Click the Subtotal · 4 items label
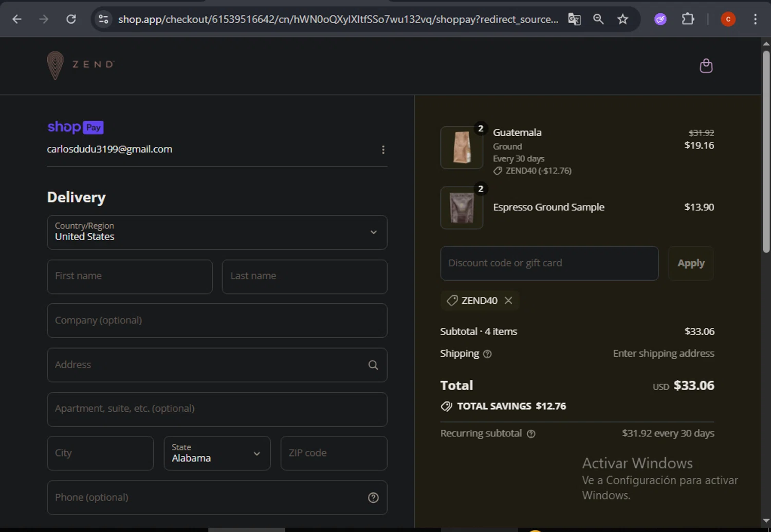 [x=479, y=332]
